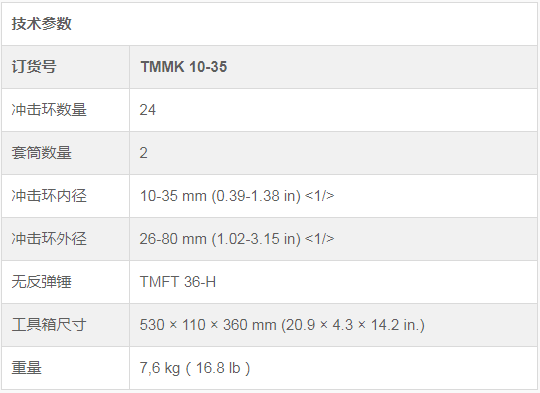Click the (16.8 lb) weight conversion text

click(x=218, y=368)
